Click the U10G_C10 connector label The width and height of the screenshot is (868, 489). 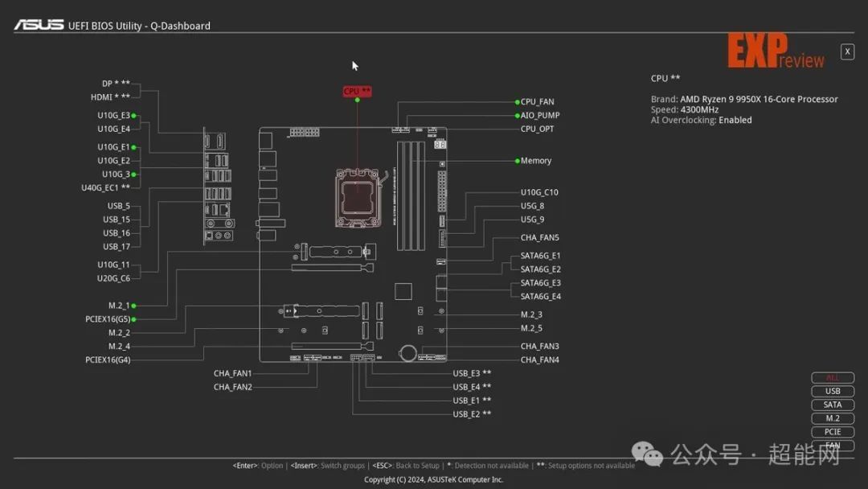click(x=539, y=192)
